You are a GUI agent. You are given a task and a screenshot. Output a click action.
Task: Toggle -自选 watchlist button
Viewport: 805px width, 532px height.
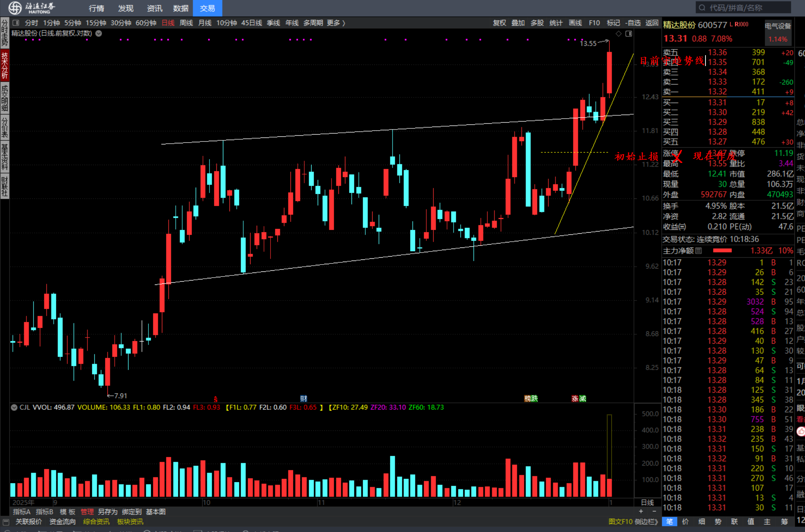[633, 23]
